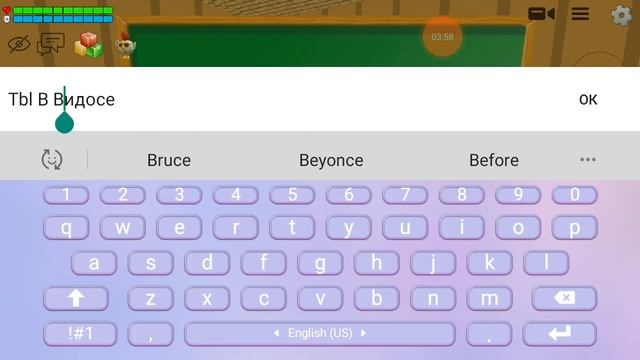
Task: Expand more suggestions with three dots
Action: [x=588, y=160]
